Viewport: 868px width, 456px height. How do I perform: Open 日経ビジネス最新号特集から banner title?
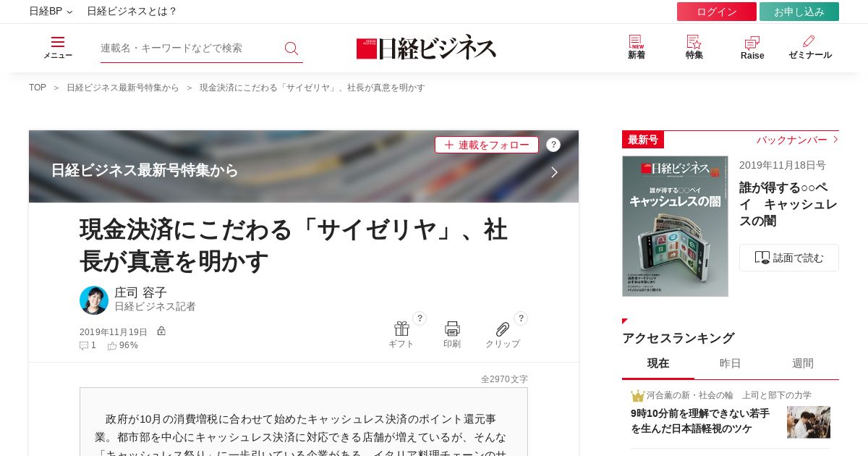coord(145,171)
